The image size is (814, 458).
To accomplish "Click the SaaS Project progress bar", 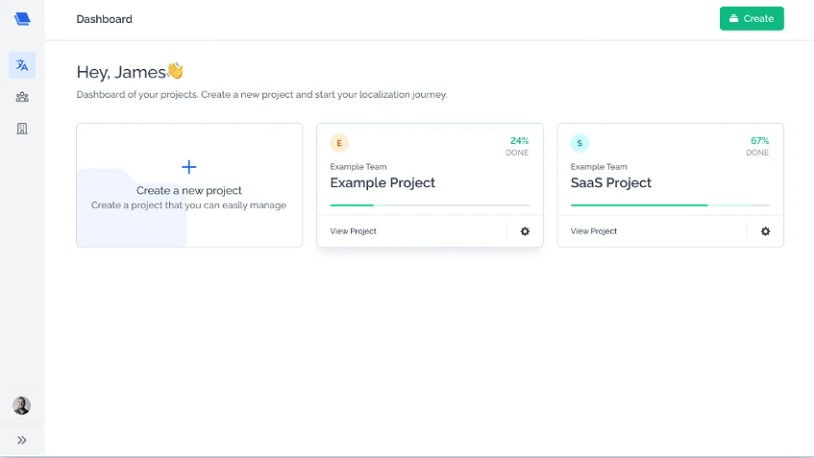I will coord(670,205).
